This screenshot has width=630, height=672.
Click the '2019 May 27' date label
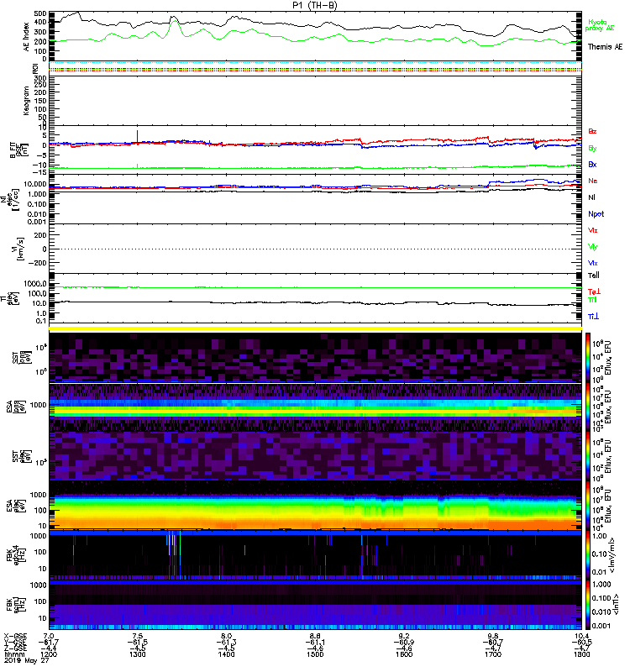[x=27, y=661]
